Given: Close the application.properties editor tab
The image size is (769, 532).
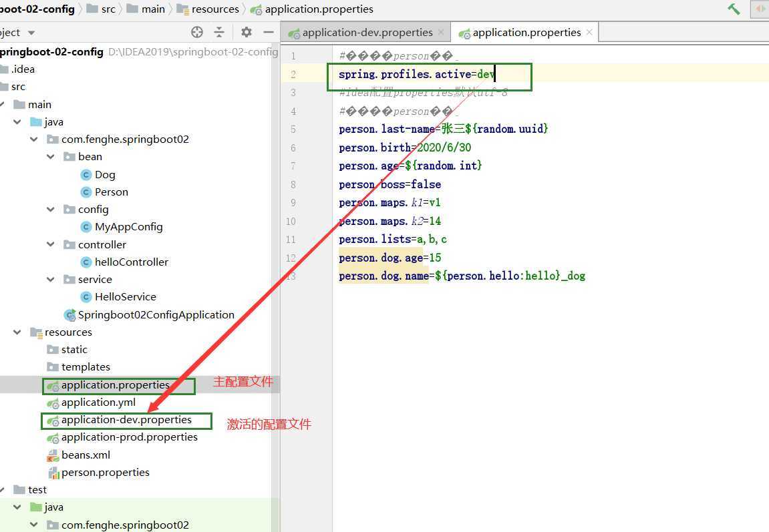Looking at the screenshot, I should pyautogui.click(x=589, y=32).
